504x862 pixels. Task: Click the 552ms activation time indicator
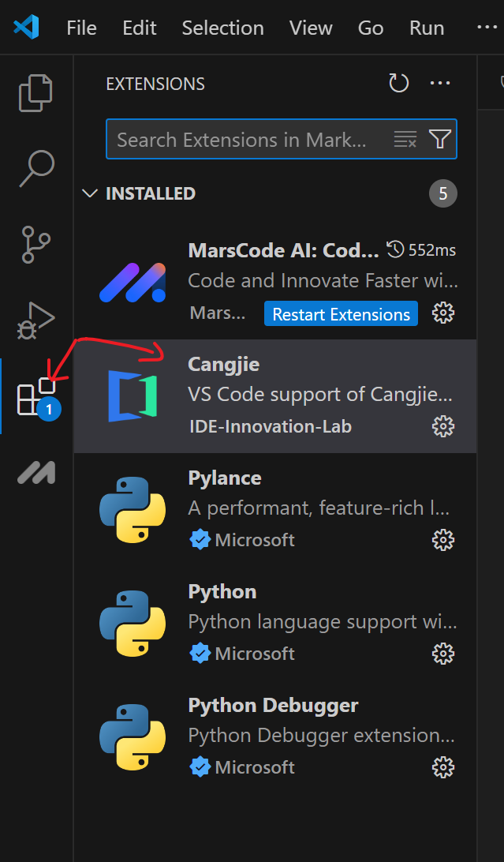421,250
